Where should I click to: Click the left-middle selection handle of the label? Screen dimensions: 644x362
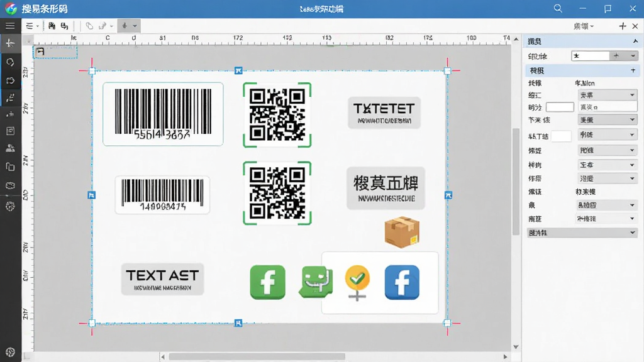pos(92,195)
